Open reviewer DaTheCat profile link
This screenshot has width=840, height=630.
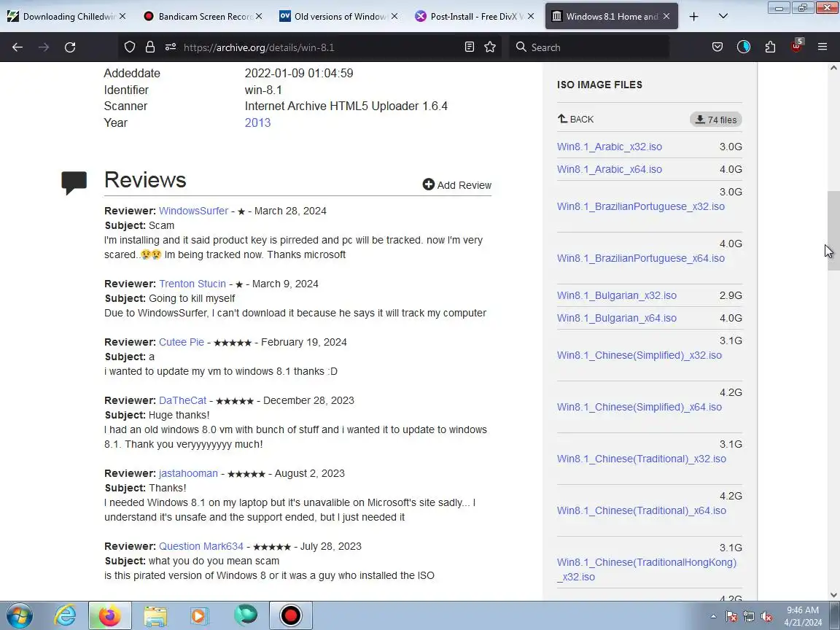point(183,400)
